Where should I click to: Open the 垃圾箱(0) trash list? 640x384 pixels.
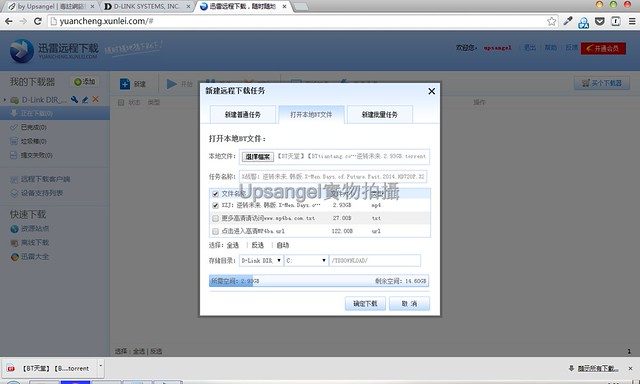(33, 141)
